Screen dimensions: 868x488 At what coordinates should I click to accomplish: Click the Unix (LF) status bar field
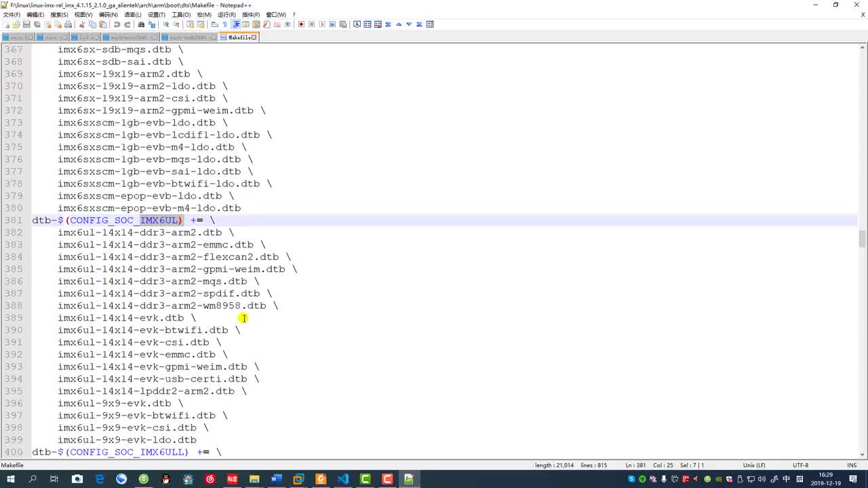click(x=754, y=465)
